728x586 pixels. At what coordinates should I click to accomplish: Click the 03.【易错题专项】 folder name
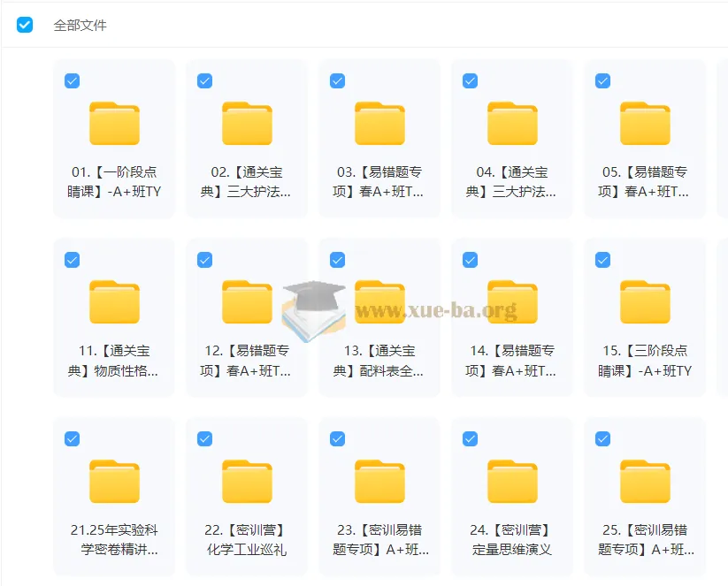(x=379, y=181)
